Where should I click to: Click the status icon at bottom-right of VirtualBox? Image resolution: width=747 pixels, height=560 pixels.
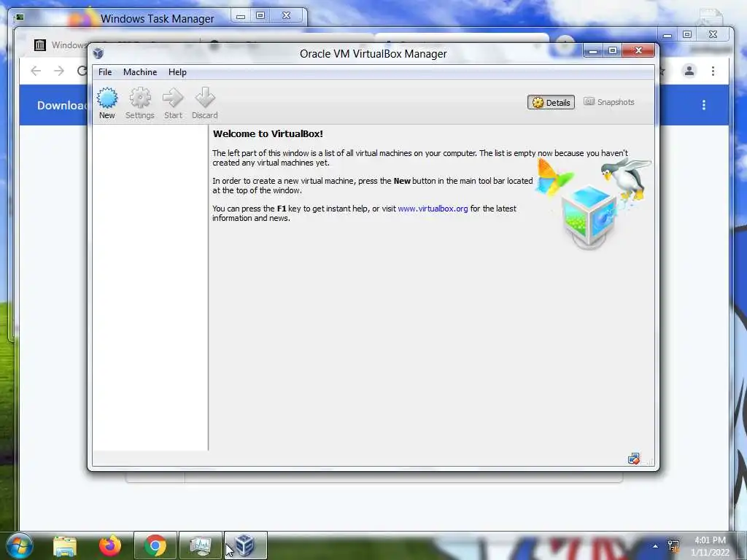(x=634, y=459)
